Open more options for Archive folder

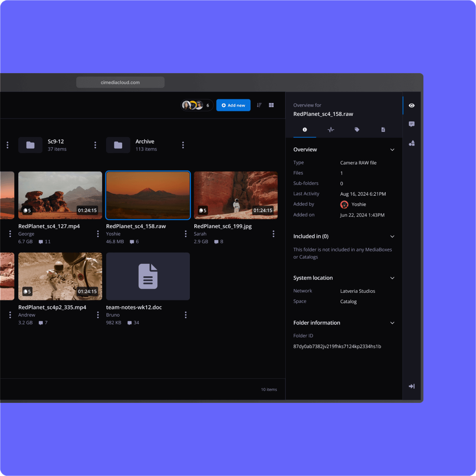[183, 145]
